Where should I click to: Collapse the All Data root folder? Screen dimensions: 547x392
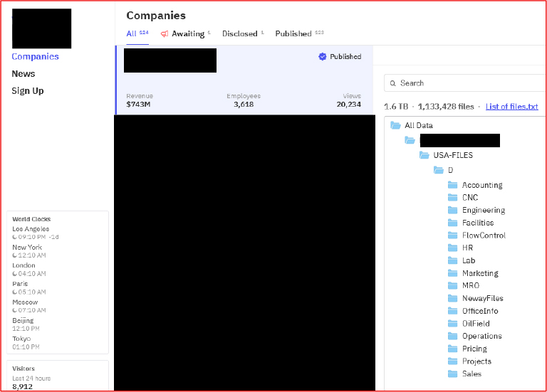396,125
